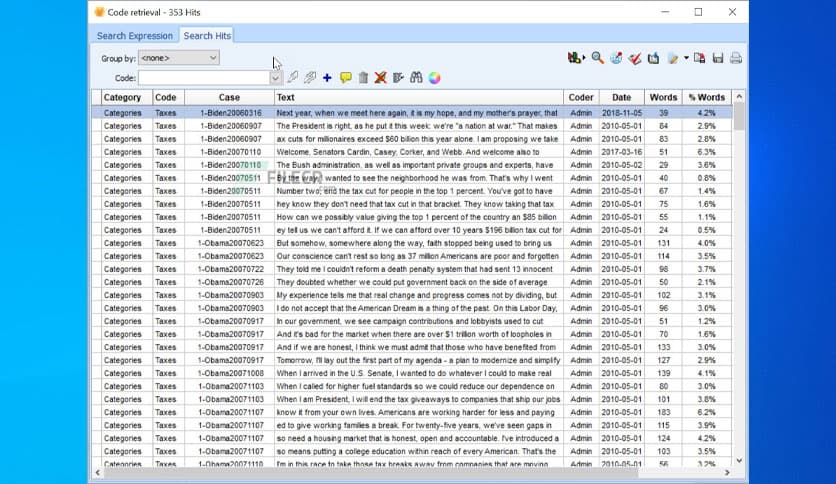
Task: Click the list-with-arrow icon beside binoculars
Action: tap(398, 78)
